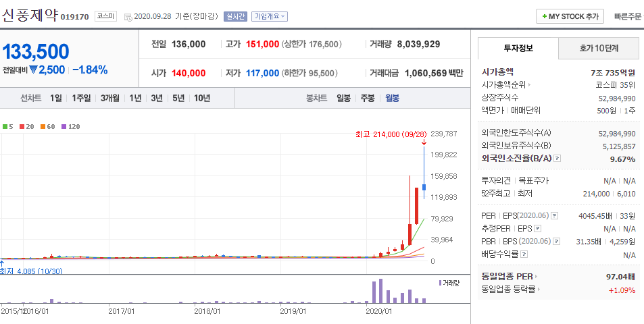Click the -1.84% change value
Viewport: 644px width, 324px height.
click(x=90, y=70)
